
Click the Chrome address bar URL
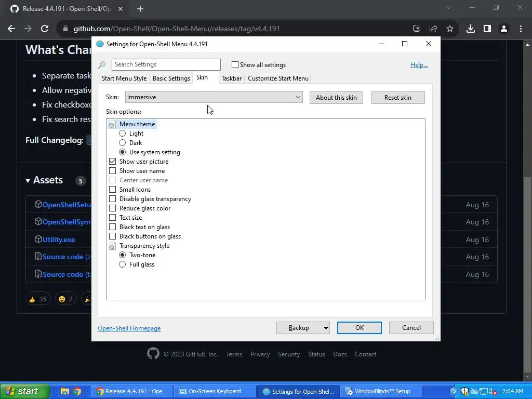click(177, 29)
